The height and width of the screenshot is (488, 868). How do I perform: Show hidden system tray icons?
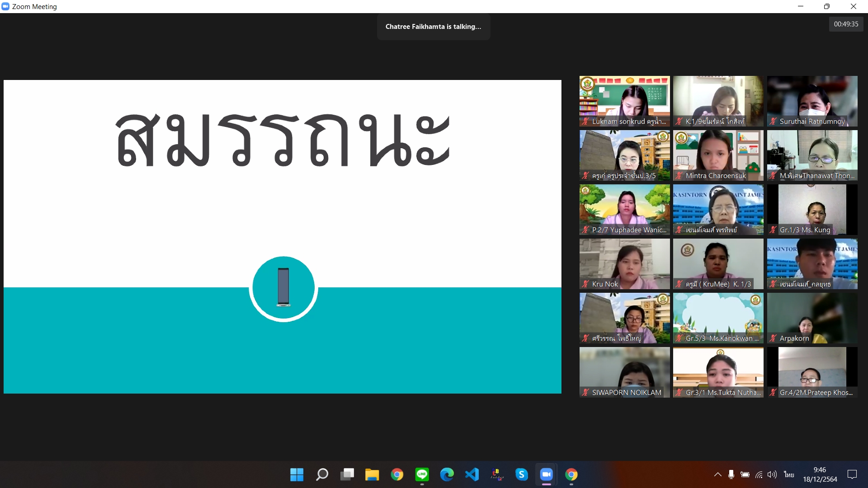717,474
